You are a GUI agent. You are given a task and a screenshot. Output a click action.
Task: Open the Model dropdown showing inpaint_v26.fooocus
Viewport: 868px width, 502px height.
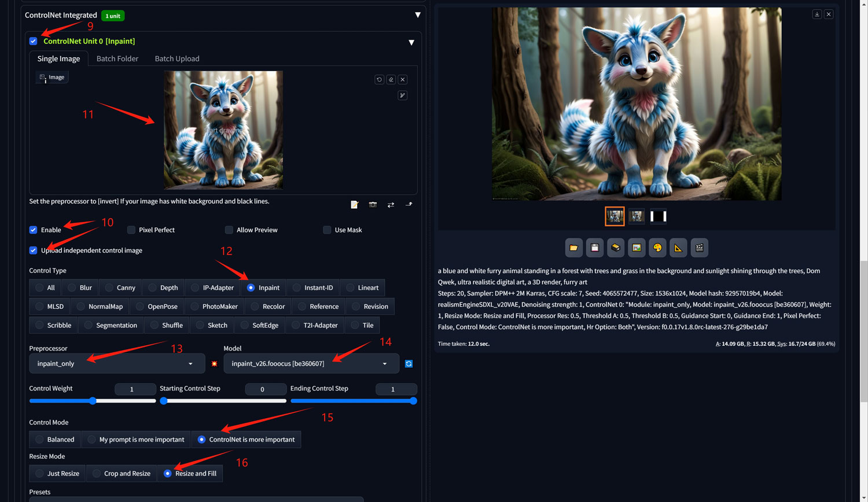click(x=311, y=364)
